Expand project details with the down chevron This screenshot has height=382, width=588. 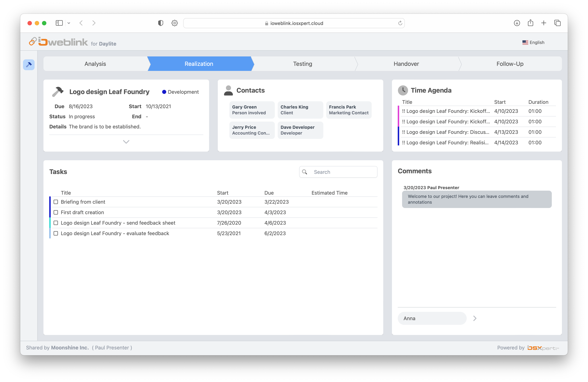[126, 142]
